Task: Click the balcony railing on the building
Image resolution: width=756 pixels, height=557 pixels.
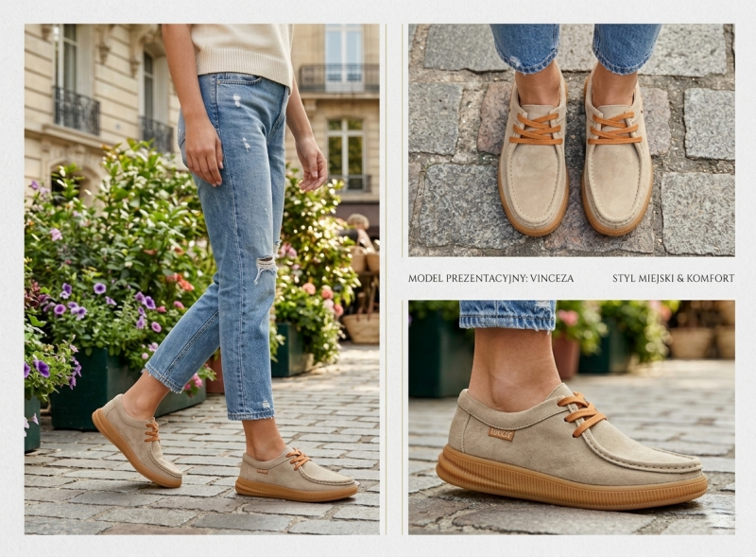Action: (77, 111)
